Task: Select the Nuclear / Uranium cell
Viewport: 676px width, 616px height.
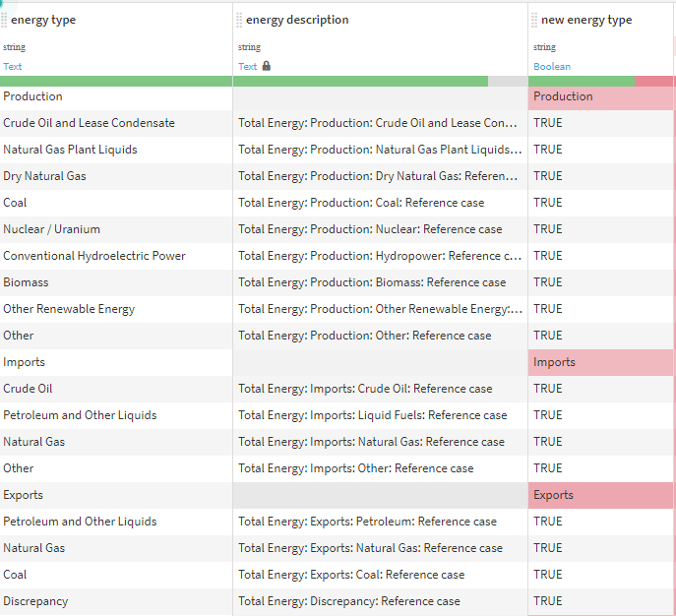Action: pos(116,229)
